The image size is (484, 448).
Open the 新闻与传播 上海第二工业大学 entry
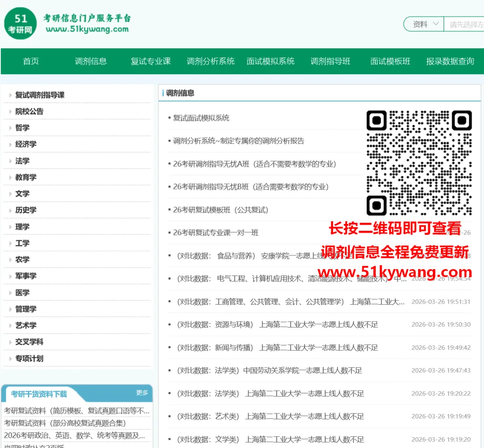[x=277, y=348]
